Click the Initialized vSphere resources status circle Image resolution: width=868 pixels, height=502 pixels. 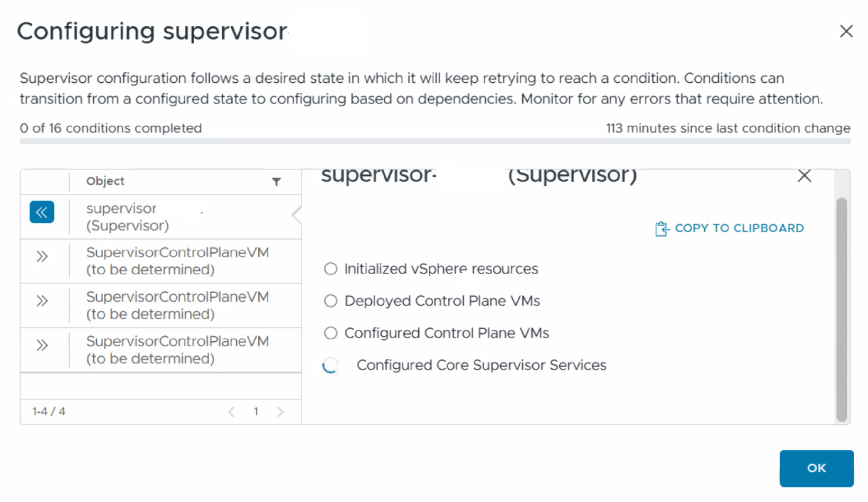coord(331,269)
